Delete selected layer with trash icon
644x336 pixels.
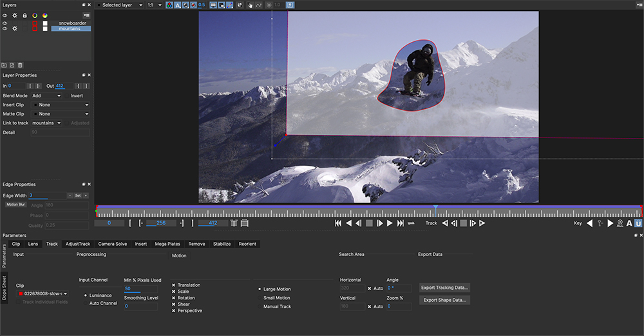click(x=20, y=65)
